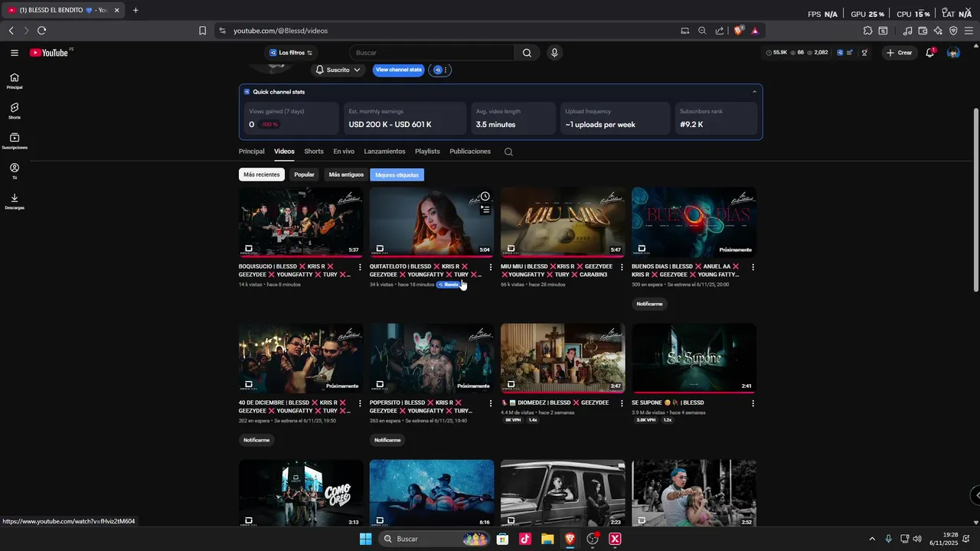Switch to the Shorts channel tab

(x=314, y=152)
